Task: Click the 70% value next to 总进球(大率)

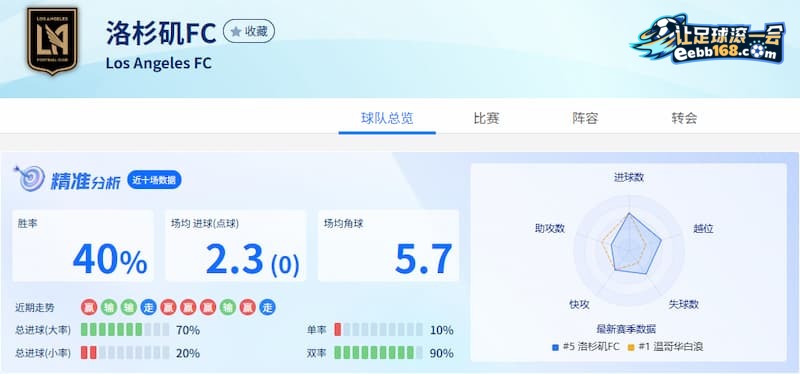Action: click(188, 330)
